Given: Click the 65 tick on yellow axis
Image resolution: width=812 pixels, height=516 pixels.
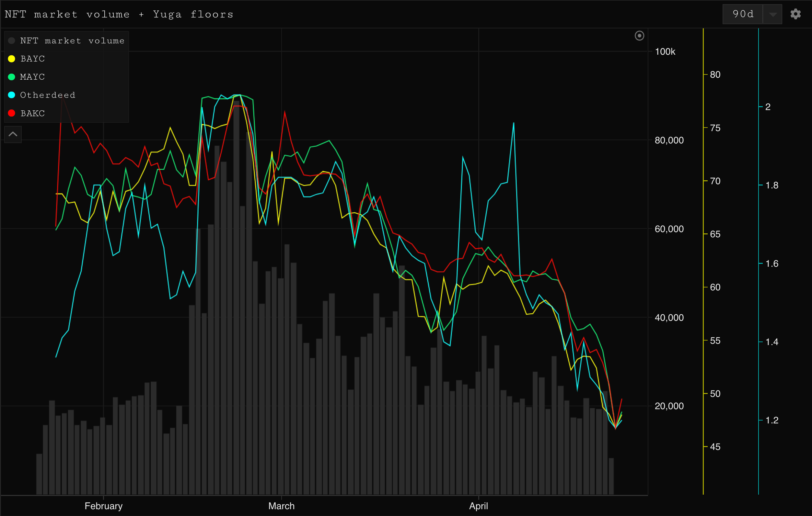Looking at the screenshot, I should pyautogui.click(x=715, y=234).
